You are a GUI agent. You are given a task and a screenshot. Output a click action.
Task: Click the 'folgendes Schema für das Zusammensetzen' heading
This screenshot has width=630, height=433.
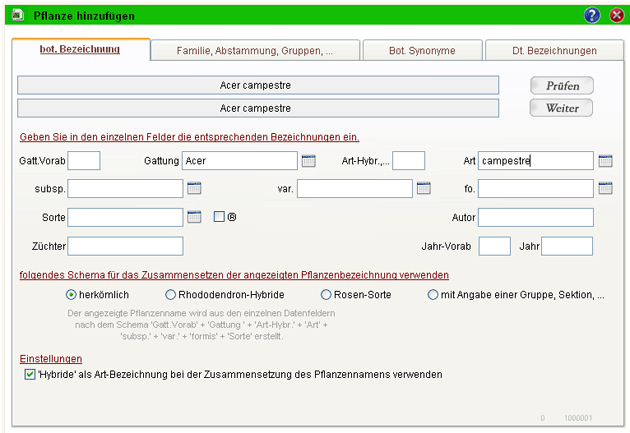tap(234, 275)
